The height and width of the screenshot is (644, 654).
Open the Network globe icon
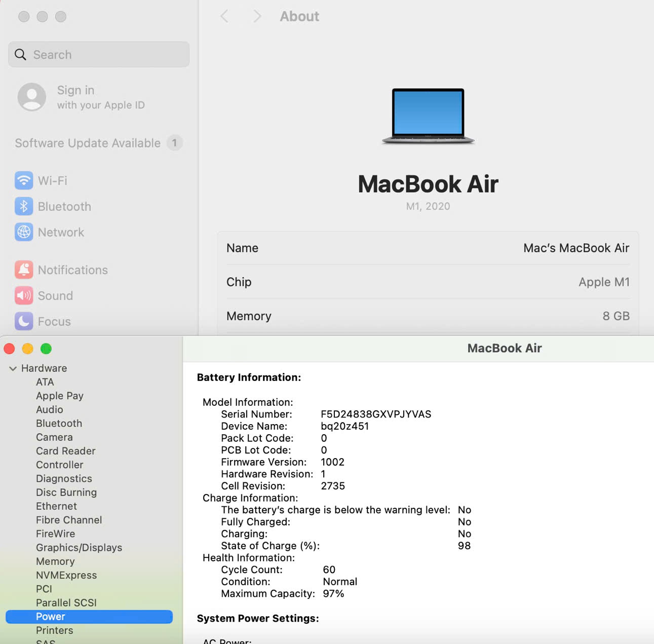24,232
